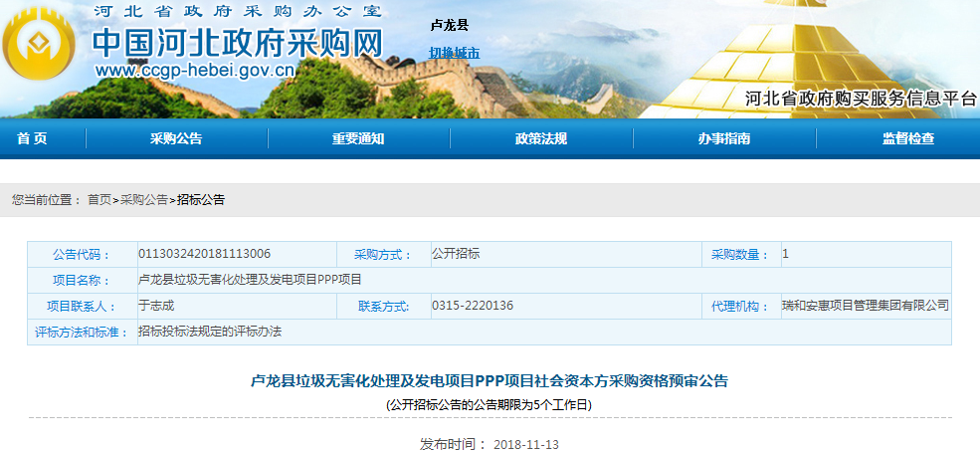The image size is (980, 453).
Task: Click 招标公告 in the breadcrumb trail
Action: point(201,200)
